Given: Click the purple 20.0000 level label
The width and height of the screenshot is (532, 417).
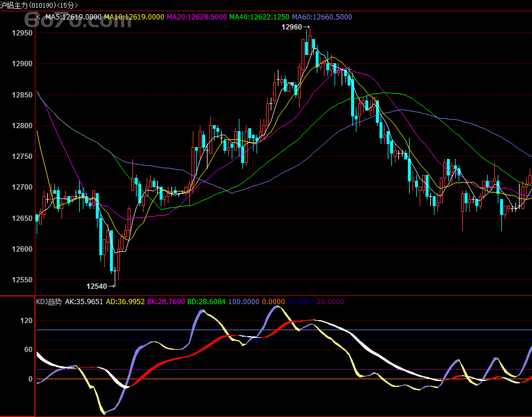Looking at the screenshot, I should coord(330,302).
